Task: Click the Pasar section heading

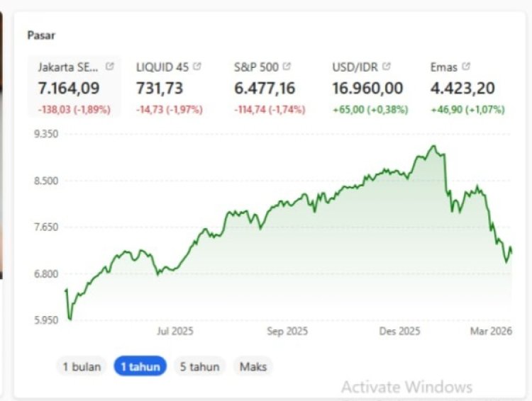Action: (x=41, y=35)
